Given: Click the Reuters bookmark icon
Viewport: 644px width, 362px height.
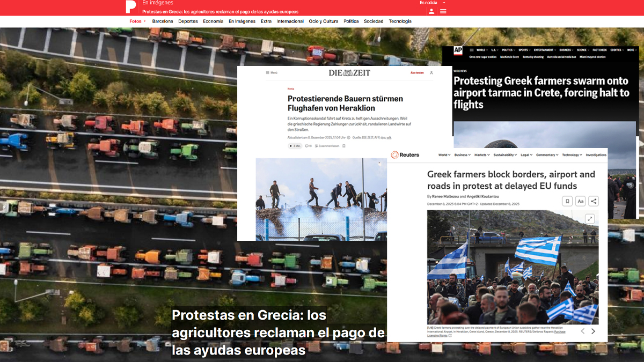Looking at the screenshot, I should coord(567,201).
